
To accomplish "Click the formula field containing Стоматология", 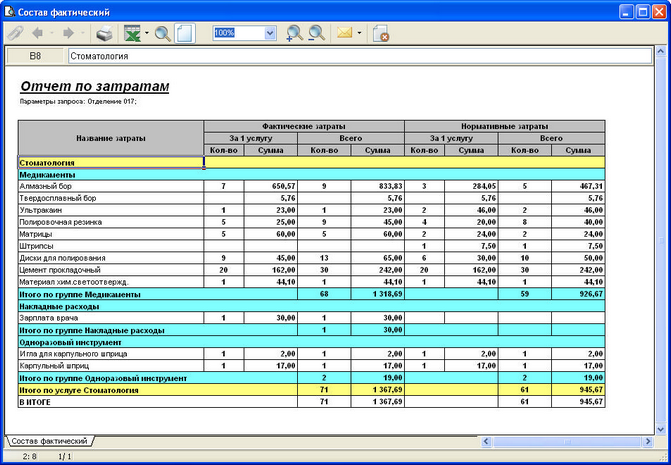I will (360, 56).
